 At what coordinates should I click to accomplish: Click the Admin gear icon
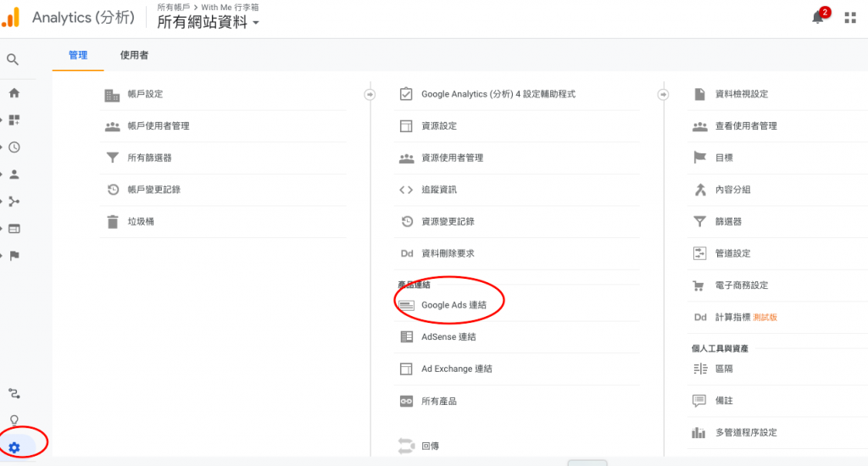point(14,447)
